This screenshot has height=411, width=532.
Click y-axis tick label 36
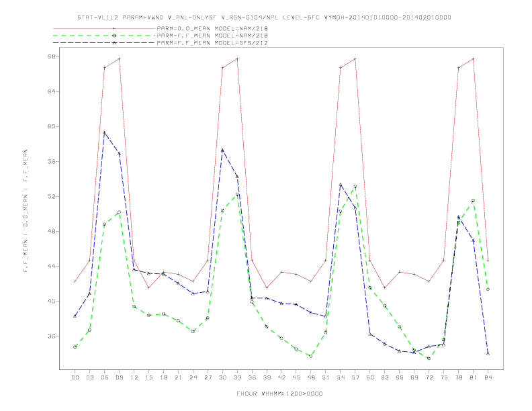[x=51, y=336]
